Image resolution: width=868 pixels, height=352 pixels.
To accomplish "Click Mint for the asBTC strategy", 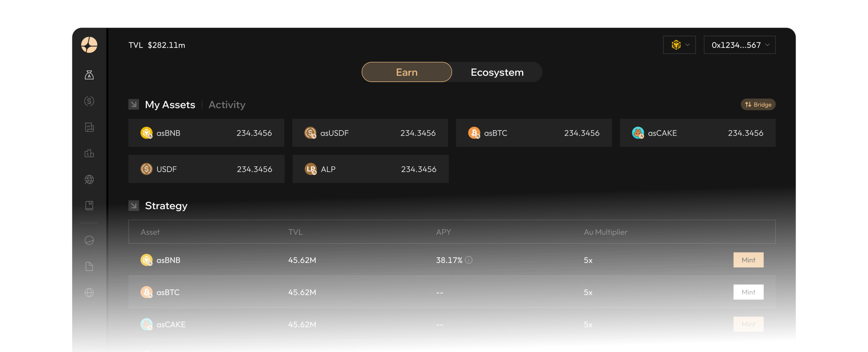I will (x=748, y=292).
